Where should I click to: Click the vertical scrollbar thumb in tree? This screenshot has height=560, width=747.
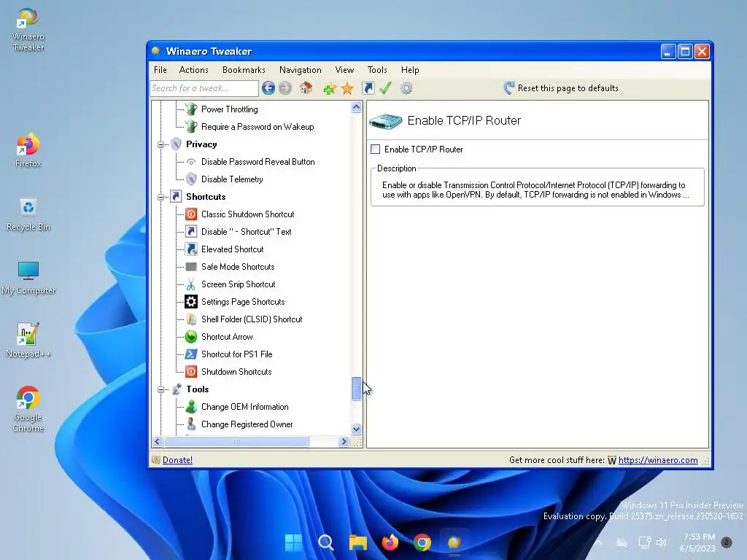click(x=356, y=389)
